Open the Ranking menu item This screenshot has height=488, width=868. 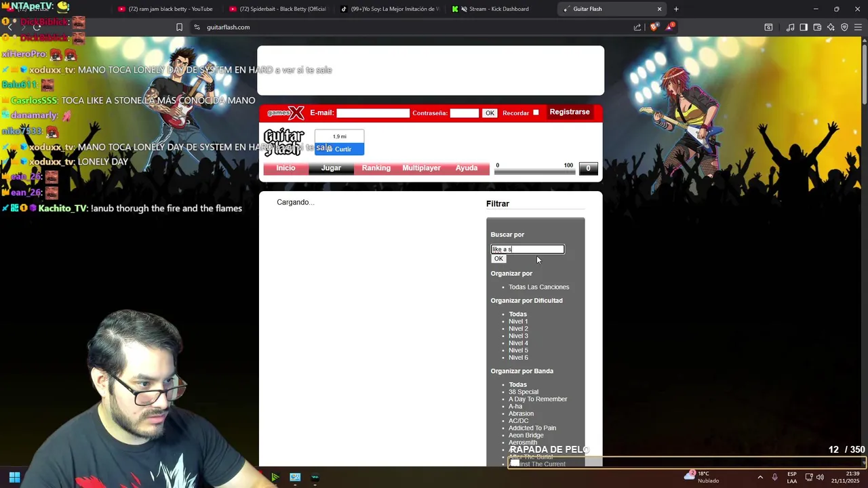pos(376,168)
